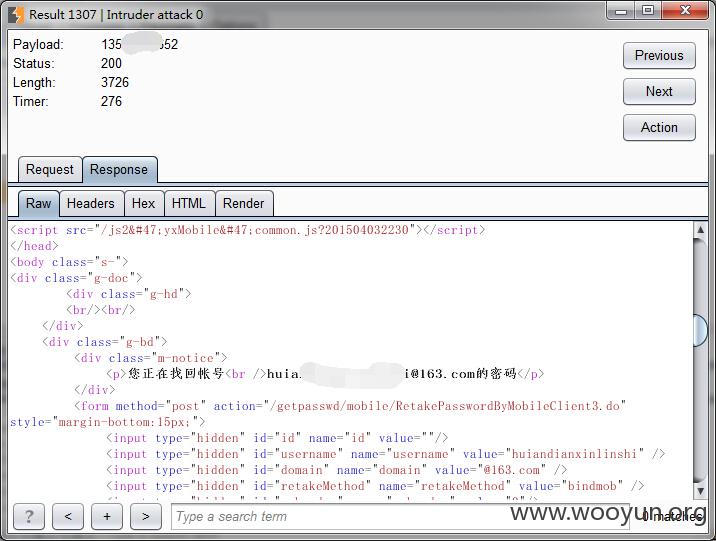The width and height of the screenshot is (716, 541).
Task: Click the div class="g-hd" line
Action: click(x=128, y=294)
